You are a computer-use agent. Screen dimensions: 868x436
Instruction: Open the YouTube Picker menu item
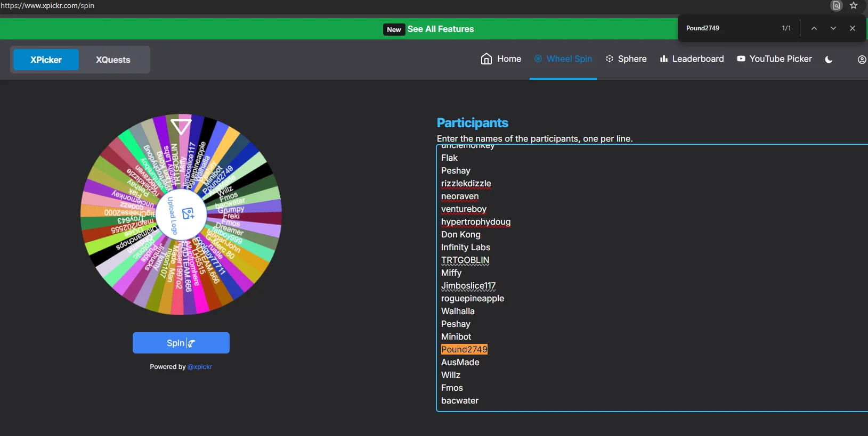pyautogui.click(x=774, y=59)
